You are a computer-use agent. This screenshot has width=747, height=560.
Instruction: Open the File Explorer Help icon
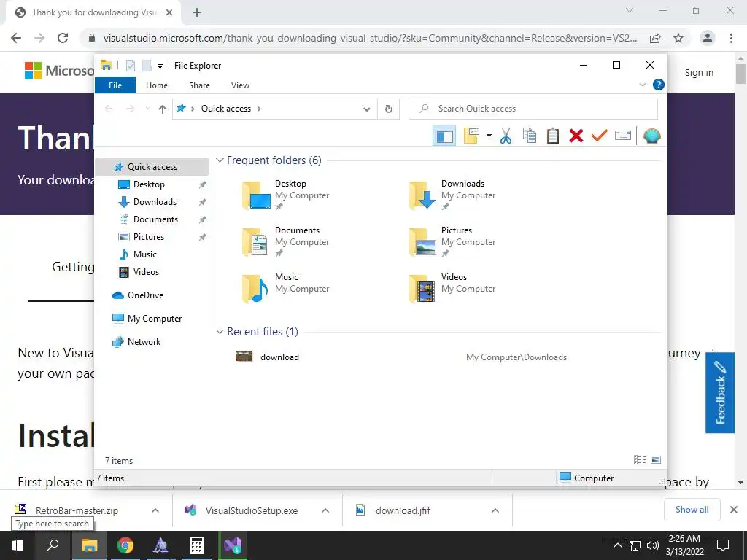(659, 85)
